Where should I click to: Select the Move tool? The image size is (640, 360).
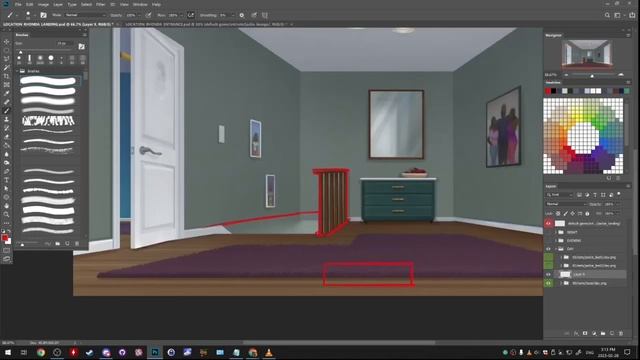[x=7, y=42]
